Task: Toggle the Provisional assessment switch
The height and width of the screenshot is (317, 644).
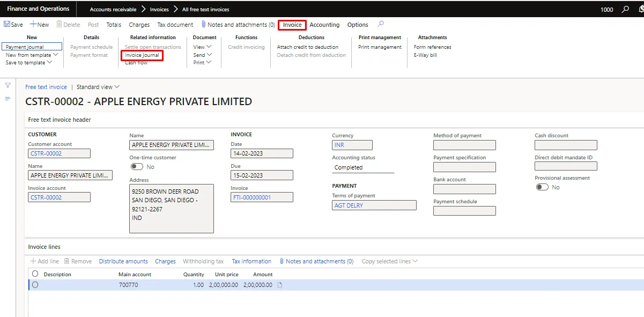Action: pos(542,187)
